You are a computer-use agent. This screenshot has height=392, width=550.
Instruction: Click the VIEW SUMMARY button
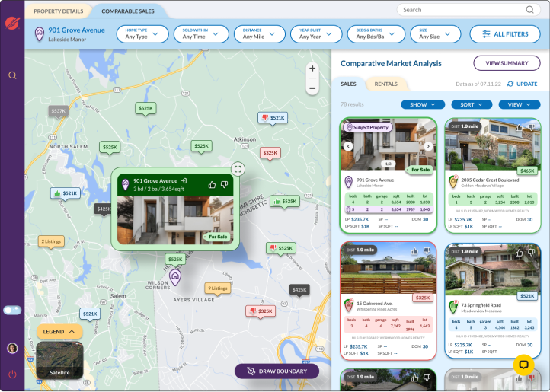click(x=507, y=63)
